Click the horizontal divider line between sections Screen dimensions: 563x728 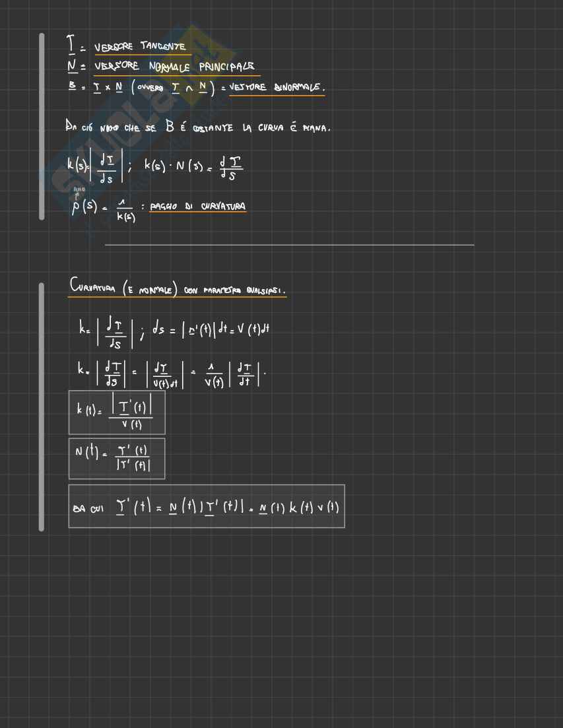pos(289,245)
